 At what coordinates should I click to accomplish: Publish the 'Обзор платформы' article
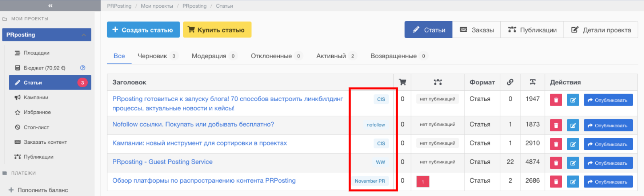[608, 182]
